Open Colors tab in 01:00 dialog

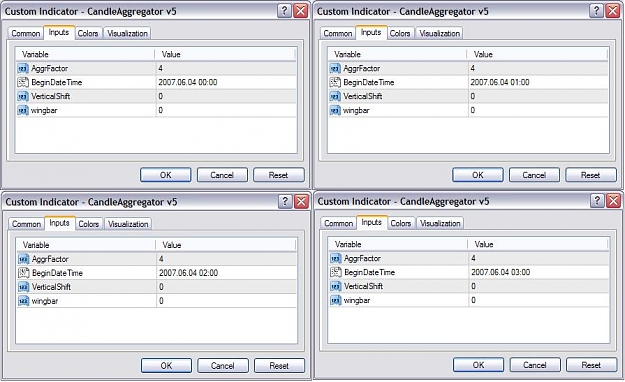point(400,33)
